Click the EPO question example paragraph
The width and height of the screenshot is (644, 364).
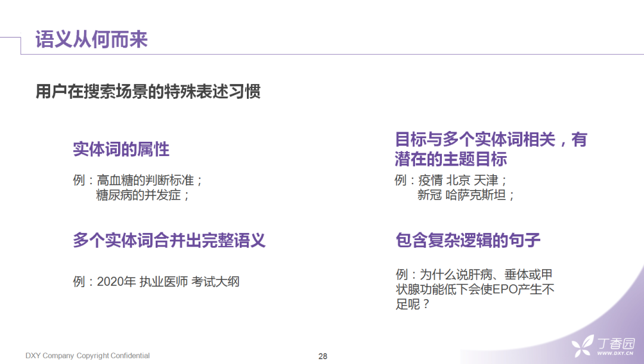(475, 290)
